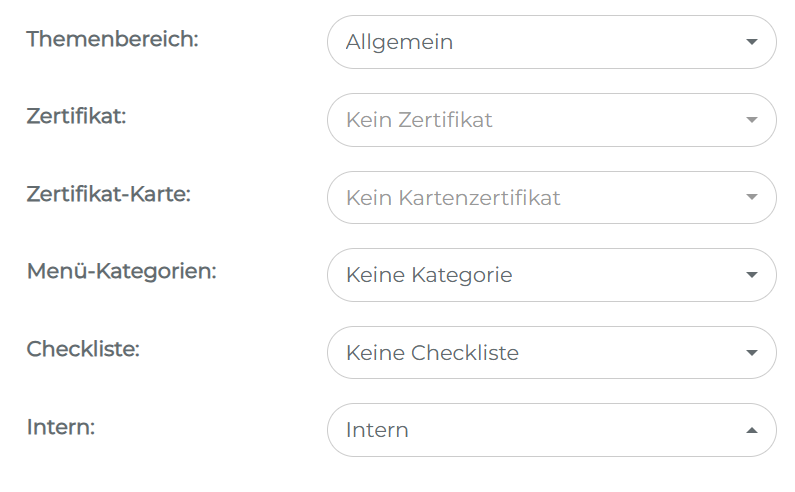Click the 'Menü-Kategorien:' label
The image size is (795, 492).
point(121,271)
